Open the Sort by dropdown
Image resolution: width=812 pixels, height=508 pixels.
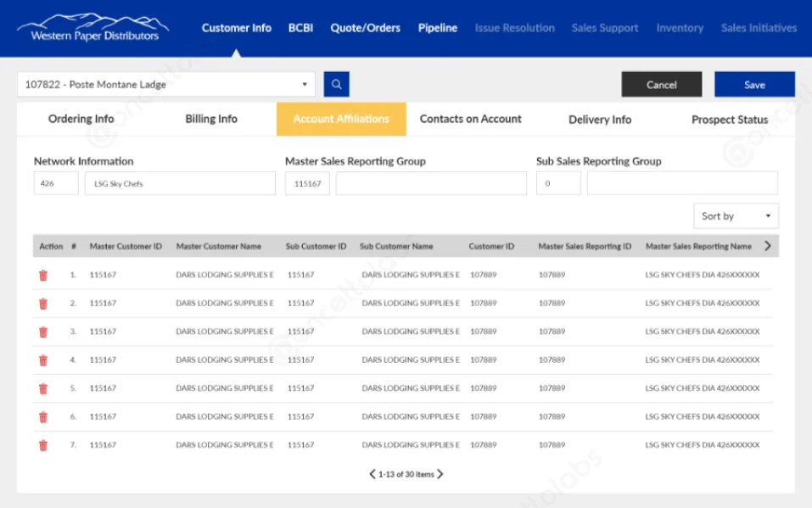735,216
